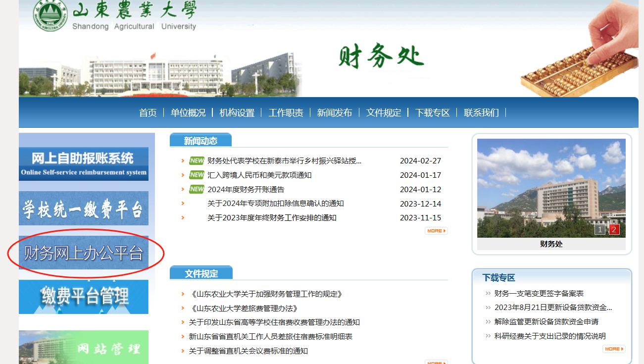Click the 财务处 building carousel photo
This screenshot has width=644, height=364.
551,188
